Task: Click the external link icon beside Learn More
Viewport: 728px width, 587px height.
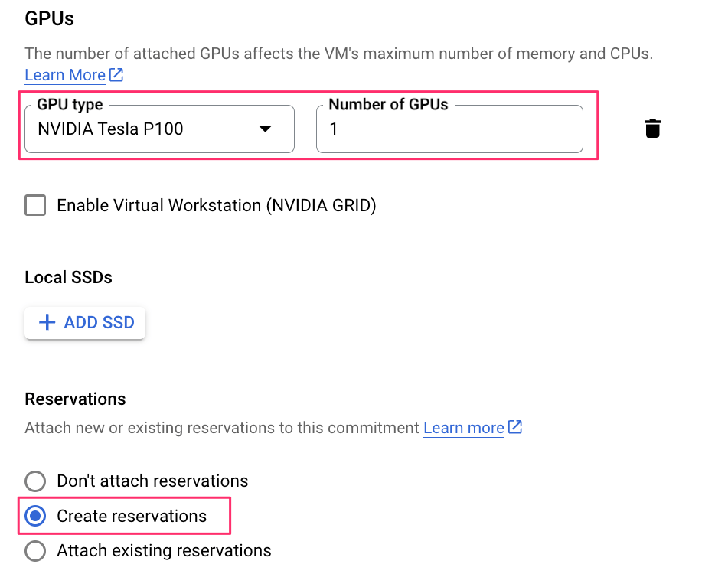Action: [x=116, y=74]
